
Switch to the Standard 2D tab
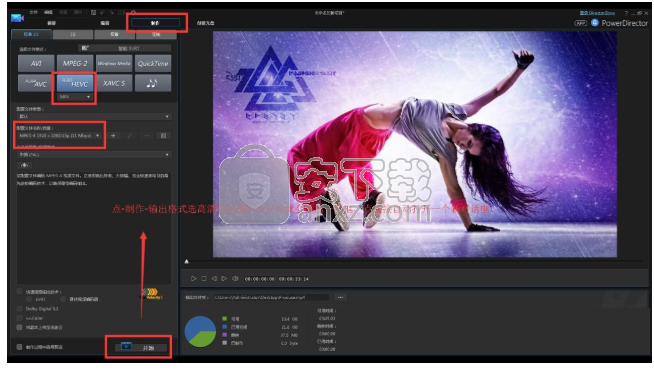pos(31,34)
